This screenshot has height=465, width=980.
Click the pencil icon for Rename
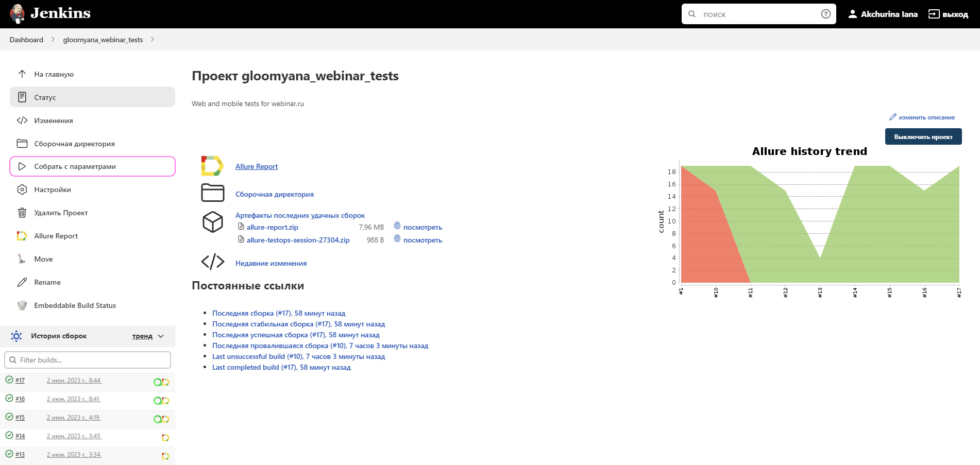[x=22, y=282]
